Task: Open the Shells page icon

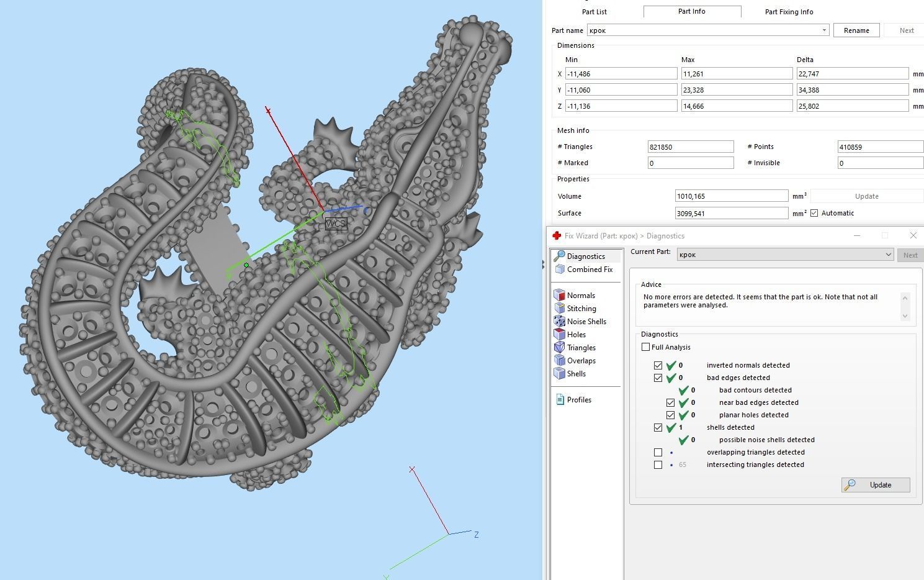Action: (x=560, y=374)
